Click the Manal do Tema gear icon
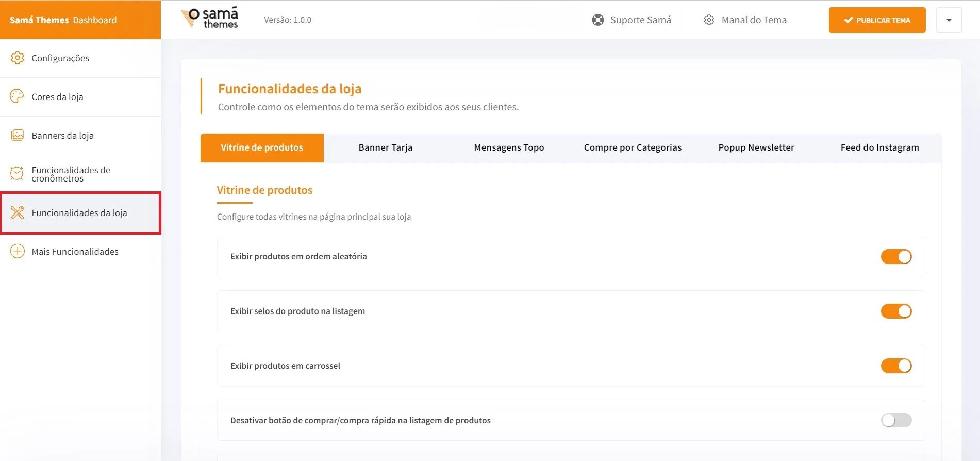This screenshot has width=980, height=461. pyautogui.click(x=709, y=20)
